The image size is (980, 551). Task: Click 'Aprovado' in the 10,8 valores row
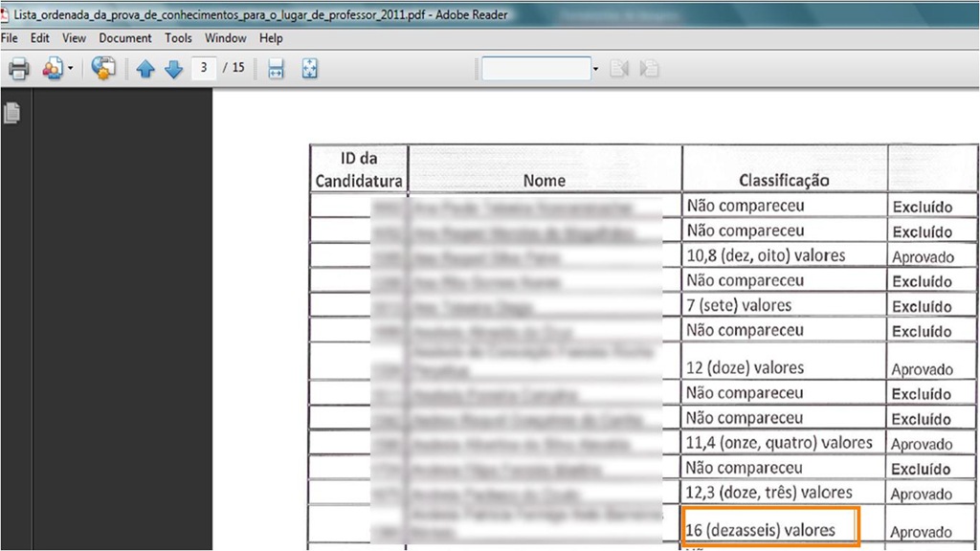click(923, 257)
